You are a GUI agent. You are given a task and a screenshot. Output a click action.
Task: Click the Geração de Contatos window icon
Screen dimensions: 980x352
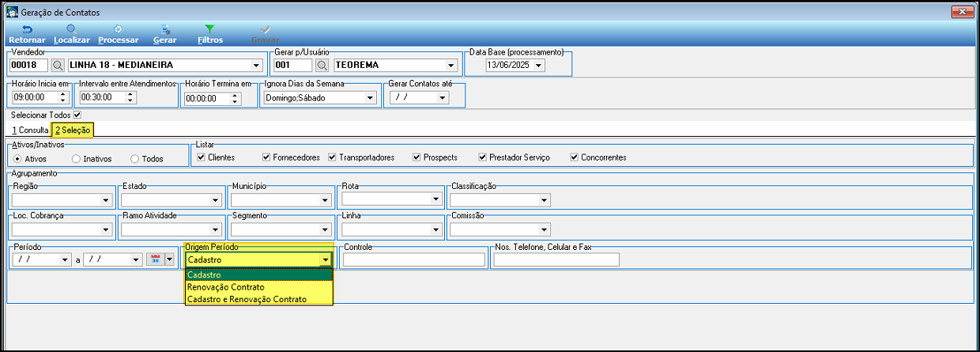coord(11,11)
